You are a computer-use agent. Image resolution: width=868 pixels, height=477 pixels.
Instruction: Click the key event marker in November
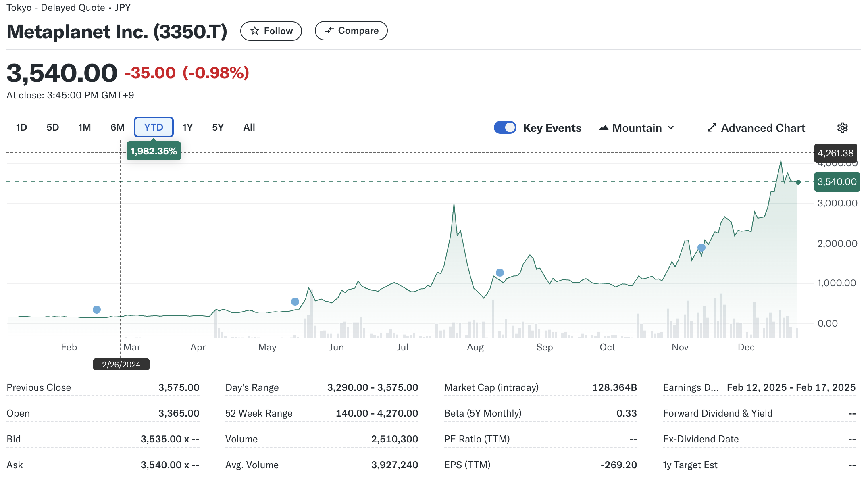click(701, 248)
